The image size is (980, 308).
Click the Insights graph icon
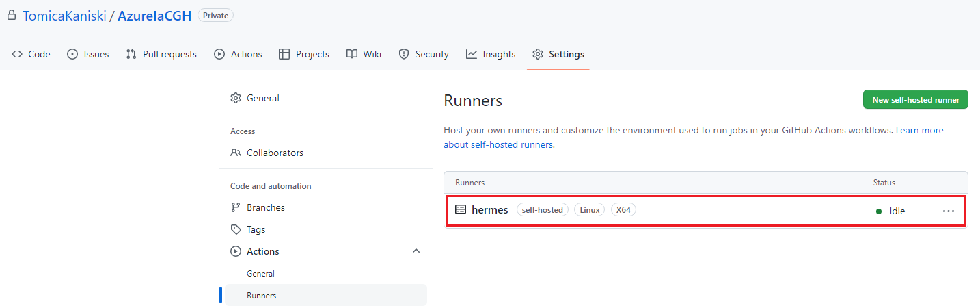[472, 54]
